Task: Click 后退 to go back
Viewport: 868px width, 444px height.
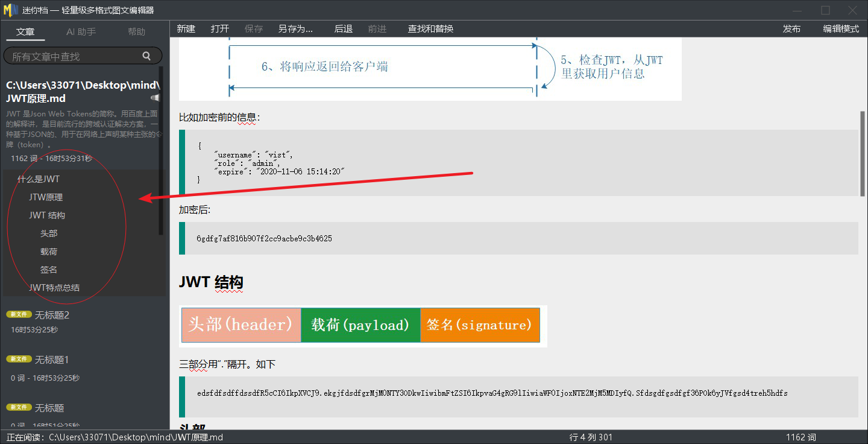Action: 343,29
